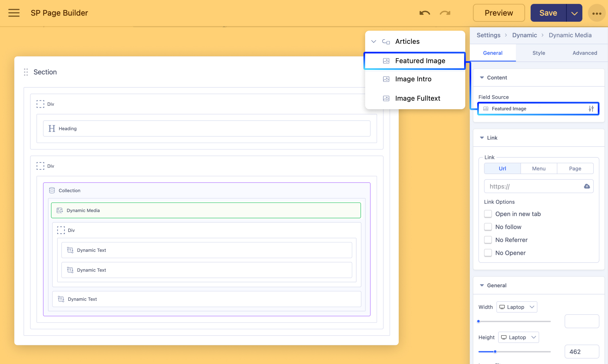Open the Width Laptop device dropdown
The width and height of the screenshot is (608, 364).
517,307
